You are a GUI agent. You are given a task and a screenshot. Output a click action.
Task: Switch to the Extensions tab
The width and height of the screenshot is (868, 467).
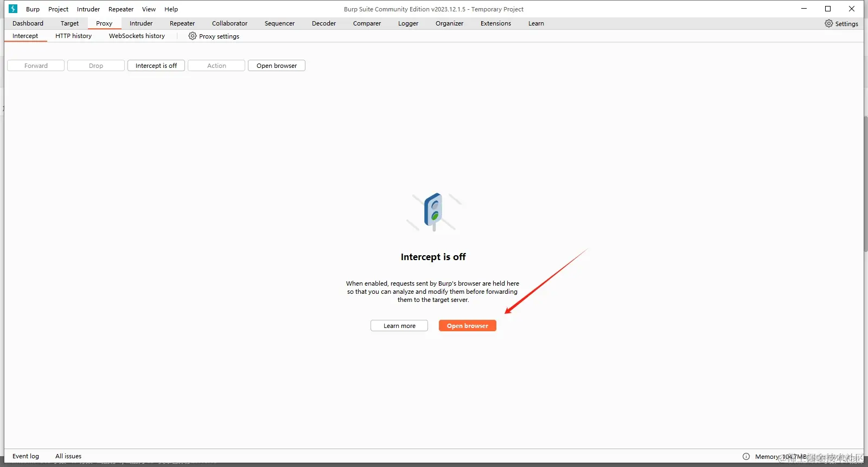point(496,23)
